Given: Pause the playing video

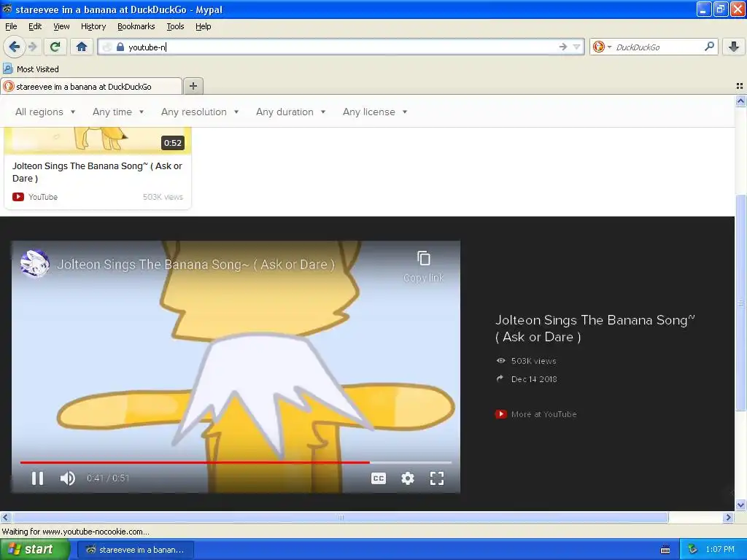Looking at the screenshot, I should (x=38, y=478).
